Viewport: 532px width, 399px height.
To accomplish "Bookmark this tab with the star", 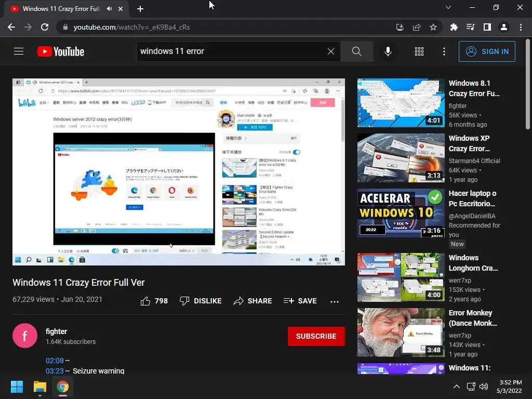I will point(433,27).
